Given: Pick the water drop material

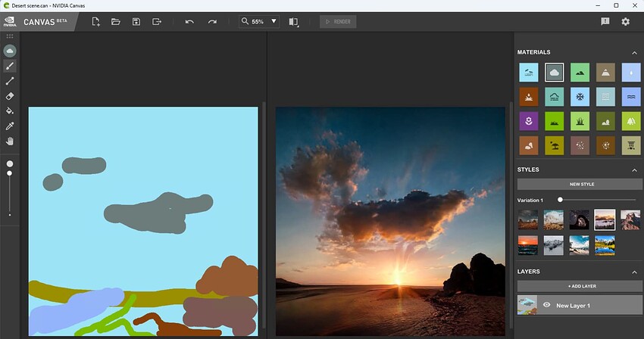Looking at the screenshot, I should pos(631,73).
